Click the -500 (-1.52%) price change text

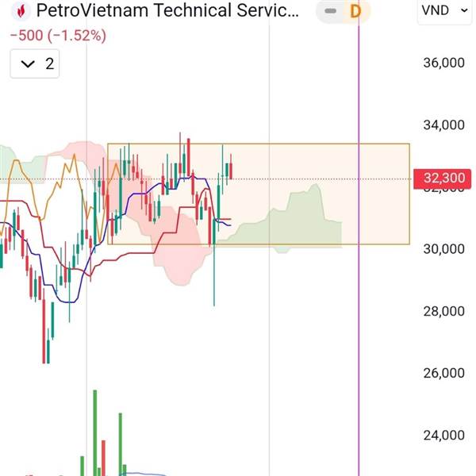click(x=57, y=36)
